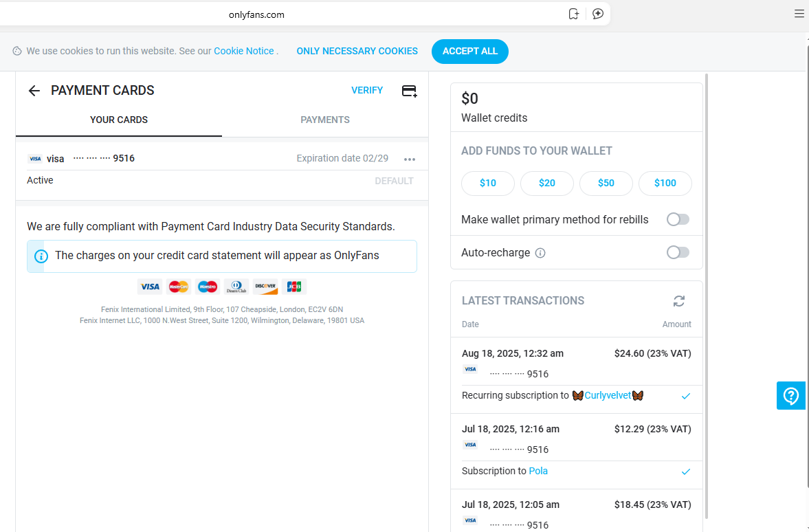Add $20 to wallet
The image size is (809, 532).
[547, 184]
